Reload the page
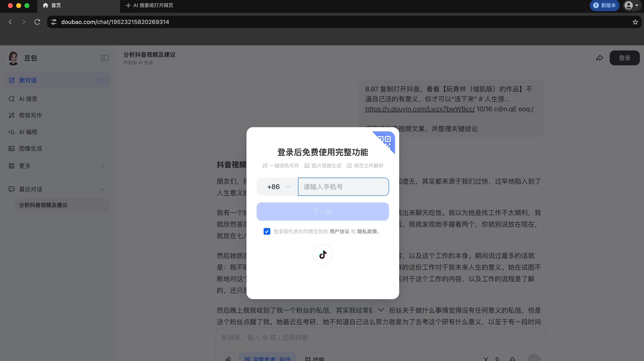Image resolution: width=644 pixels, height=361 pixels. [37, 22]
